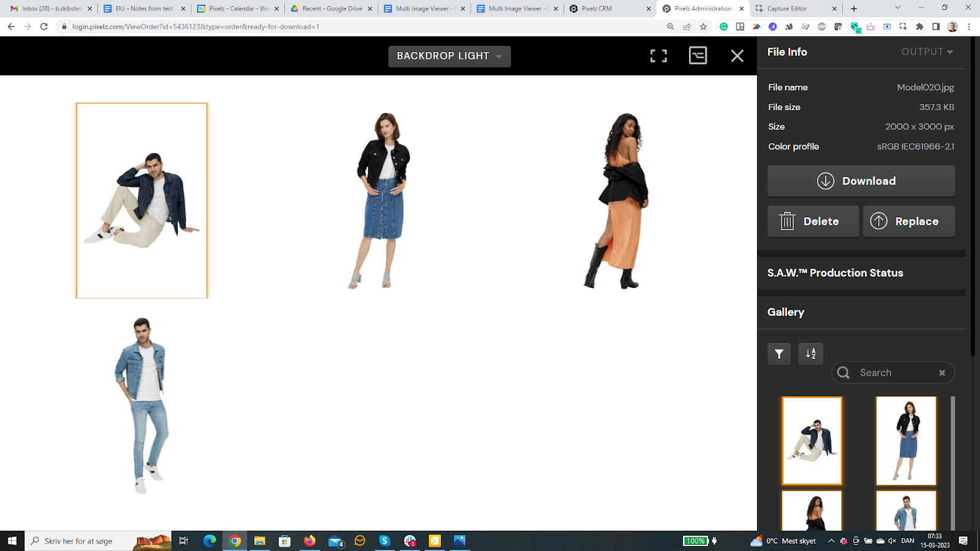Viewport: 980px width, 551px height.
Task: Open the BACKDROP LIGHT dropdown
Action: [x=449, y=56]
